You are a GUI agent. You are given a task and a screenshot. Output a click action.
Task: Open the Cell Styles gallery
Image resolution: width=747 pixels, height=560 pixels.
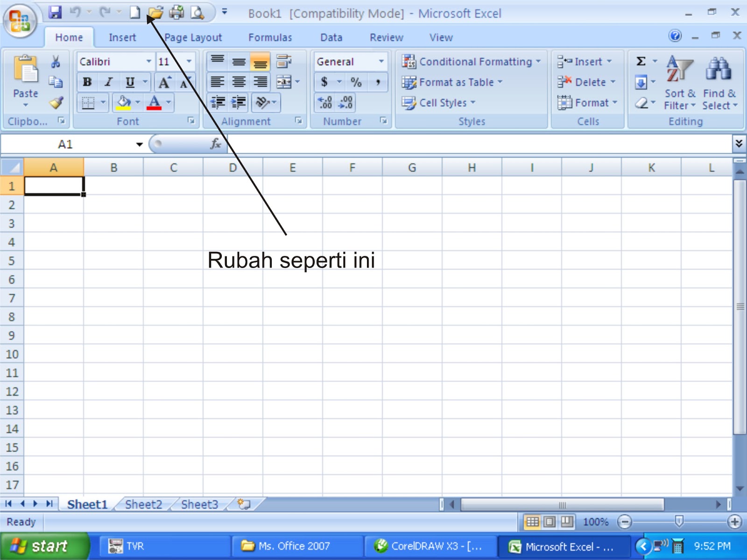(x=438, y=103)
